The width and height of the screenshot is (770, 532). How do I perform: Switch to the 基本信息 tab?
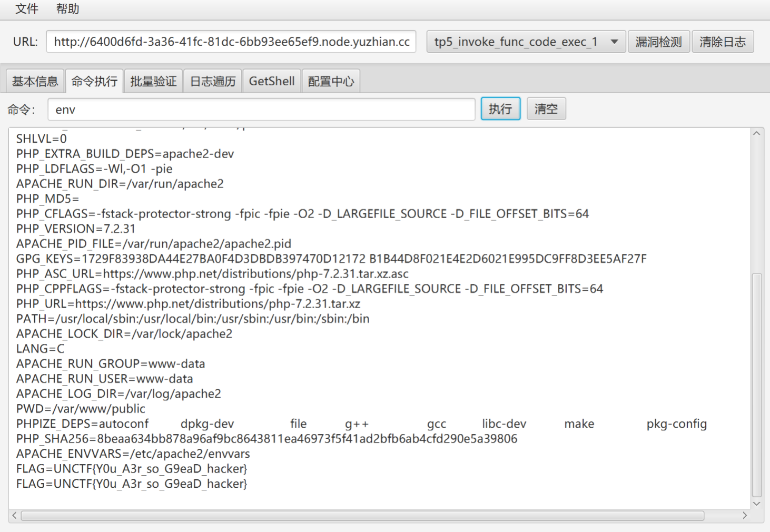tap(35, 81)
